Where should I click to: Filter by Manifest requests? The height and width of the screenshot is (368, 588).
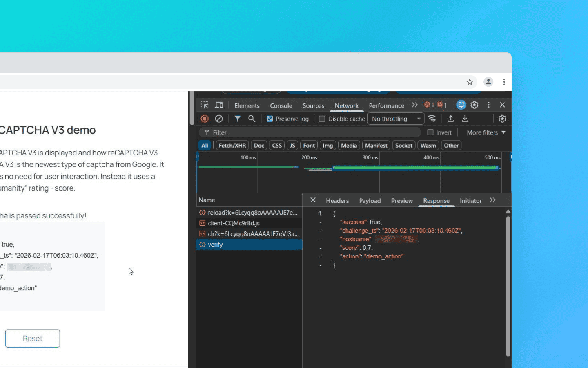[376, 146]
